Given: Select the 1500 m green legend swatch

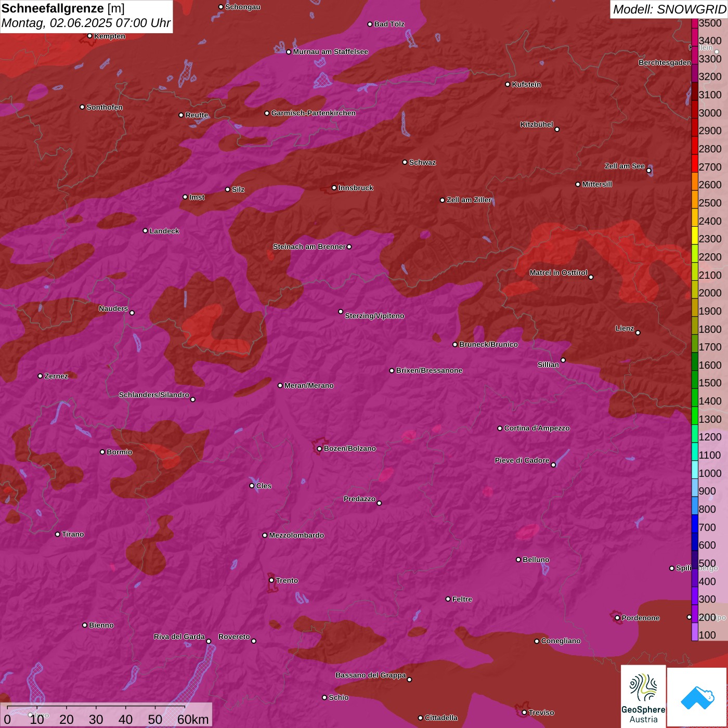Looking at the screenshot, I should click(x=695, y=380).
